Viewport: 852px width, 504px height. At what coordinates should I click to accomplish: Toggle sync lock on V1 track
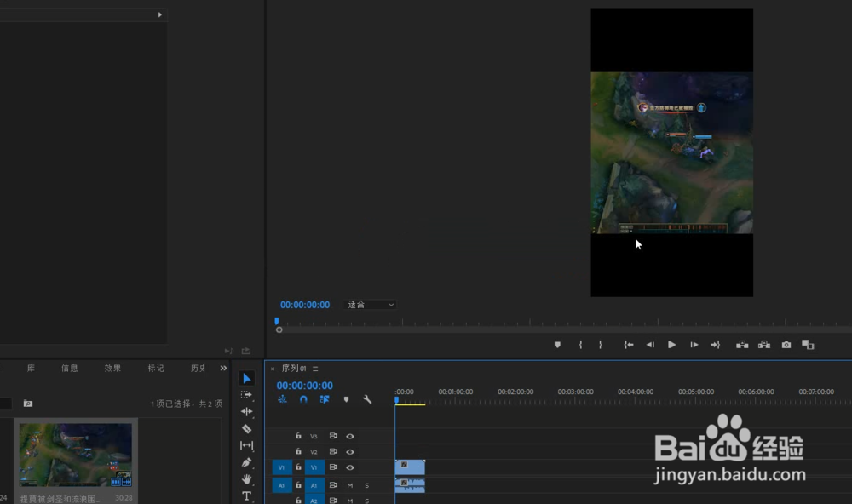[333, 467]
